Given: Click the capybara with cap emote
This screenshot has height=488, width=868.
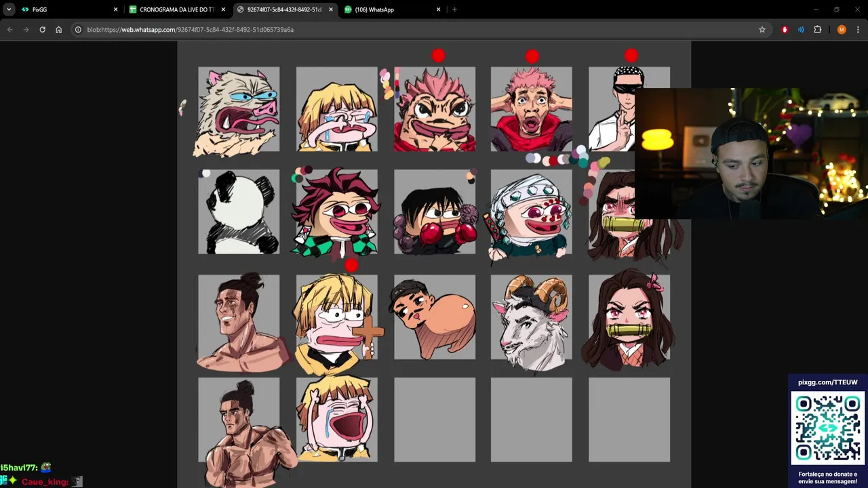Looking at the screenshot, I should click(x=435, y=317).
